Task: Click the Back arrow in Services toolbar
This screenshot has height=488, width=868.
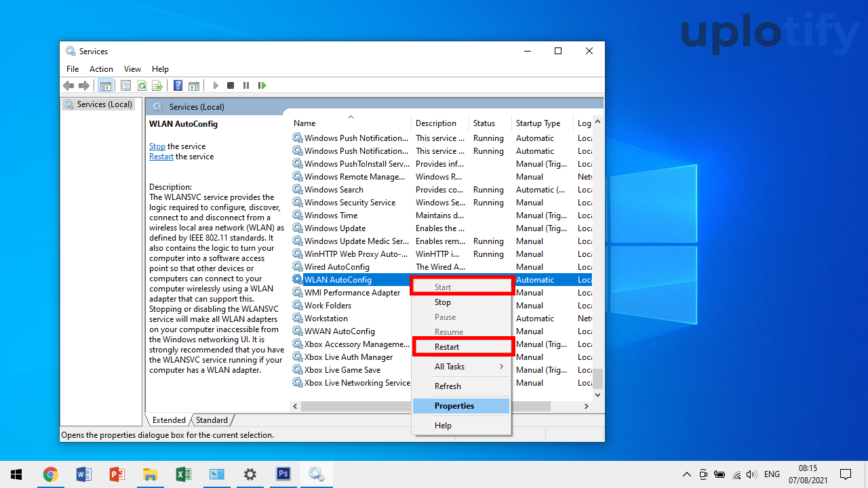Action: pyautogui.click(x=68, y=85)
